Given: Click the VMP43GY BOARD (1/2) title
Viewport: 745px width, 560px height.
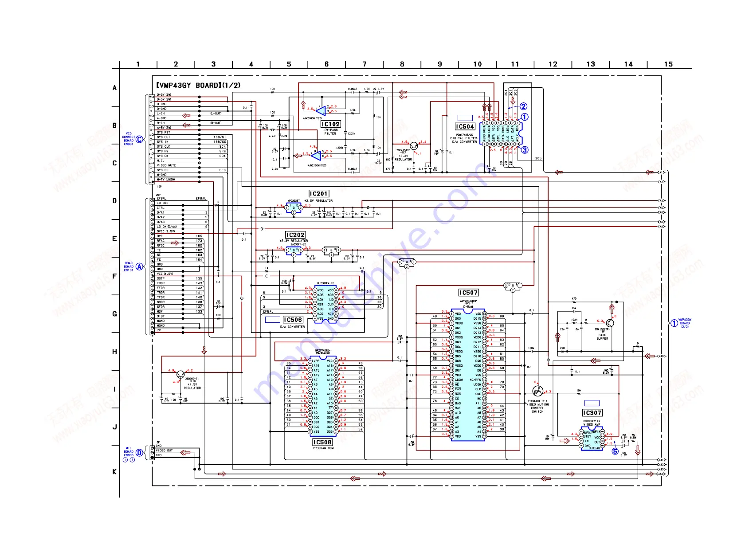Looking at the screenshot, I should tap(198, 85).
